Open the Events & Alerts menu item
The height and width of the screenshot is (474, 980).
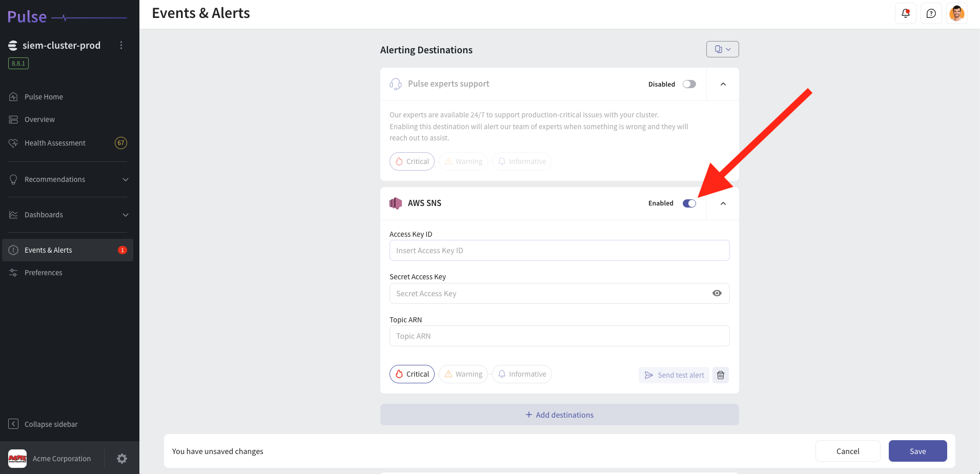pyautogui.click(x=49, y=250)
